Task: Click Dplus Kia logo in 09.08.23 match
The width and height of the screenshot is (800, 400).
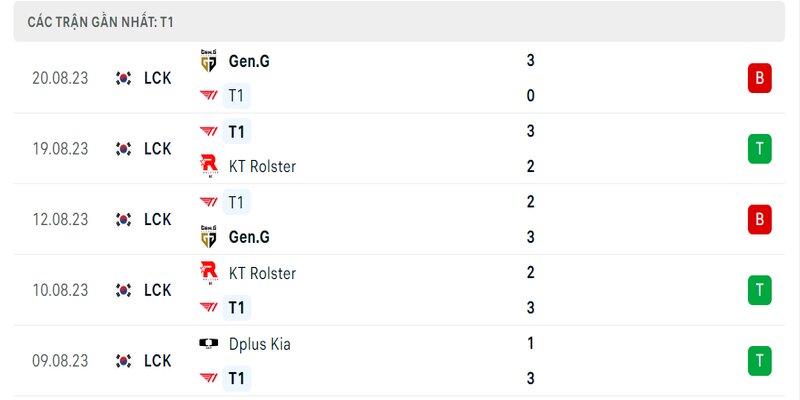Action: click(208, 343)
